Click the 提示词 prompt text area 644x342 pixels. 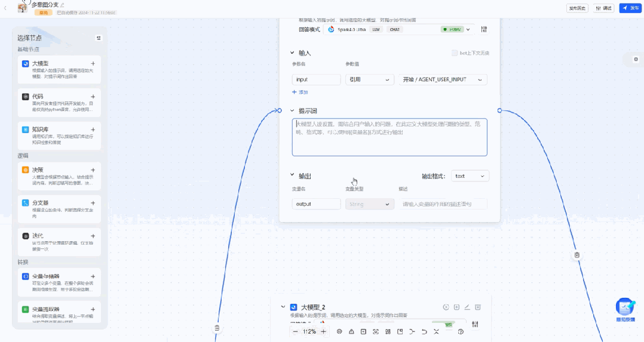(390, 137)
